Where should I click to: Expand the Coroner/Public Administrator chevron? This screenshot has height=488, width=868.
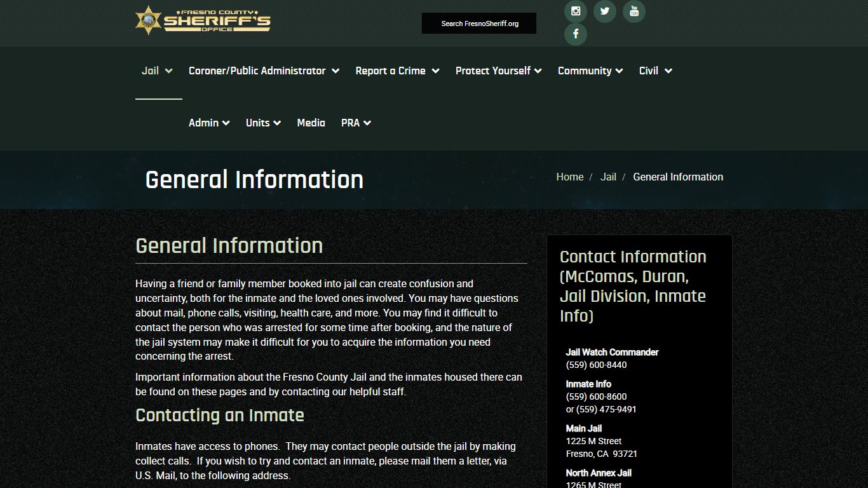pos(336,71)
